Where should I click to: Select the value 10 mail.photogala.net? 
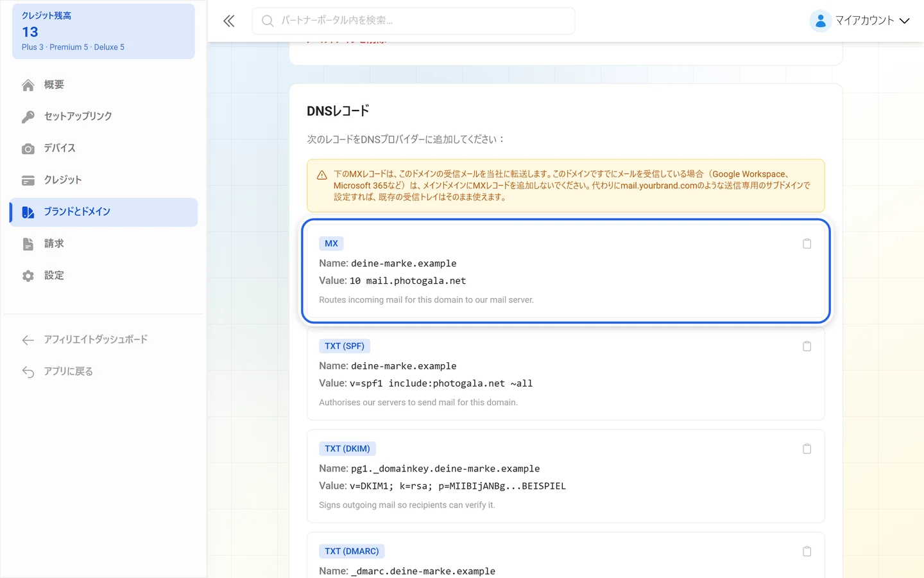(408, 281)
